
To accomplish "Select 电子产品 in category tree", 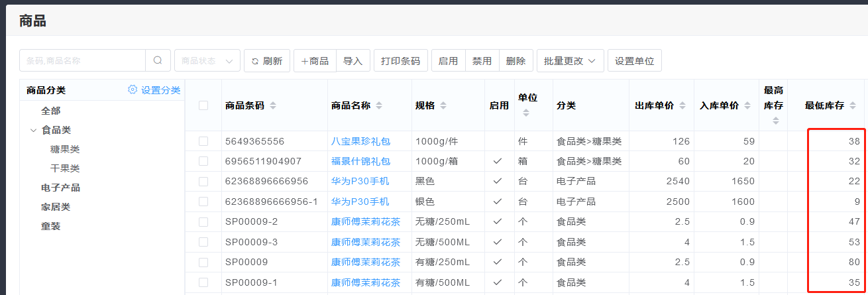I will point(60,188).
